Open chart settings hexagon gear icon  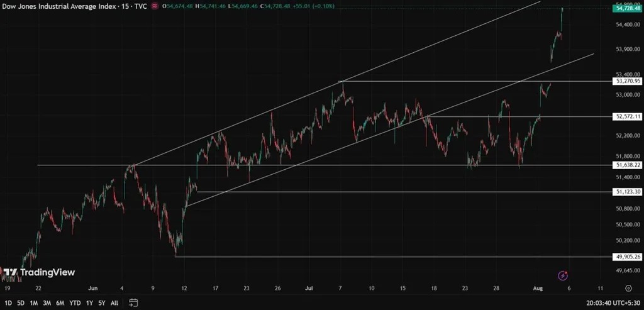point(628,288)
